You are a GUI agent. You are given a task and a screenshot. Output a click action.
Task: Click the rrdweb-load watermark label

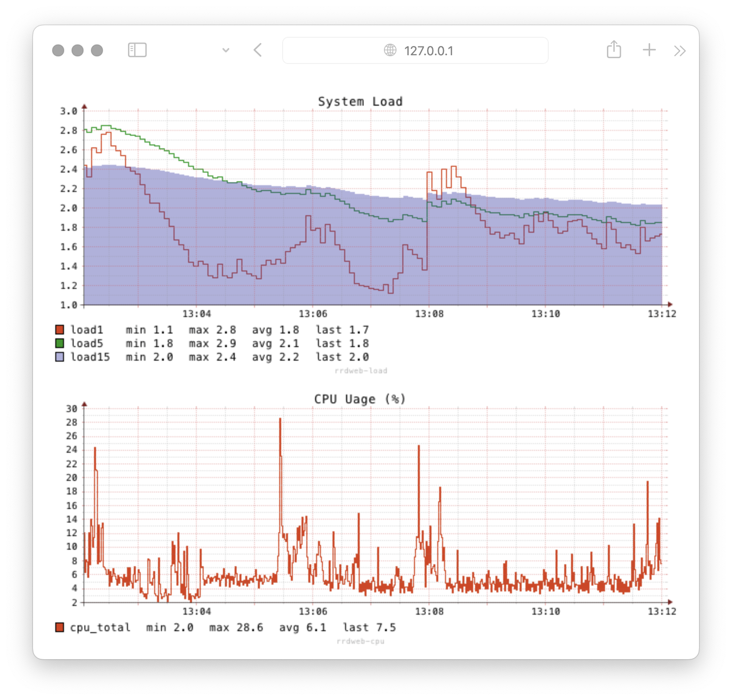coord(361,371)
